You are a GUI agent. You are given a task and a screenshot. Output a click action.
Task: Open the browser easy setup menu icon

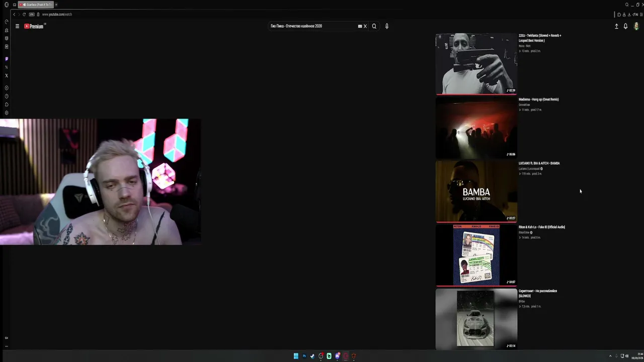641,15
